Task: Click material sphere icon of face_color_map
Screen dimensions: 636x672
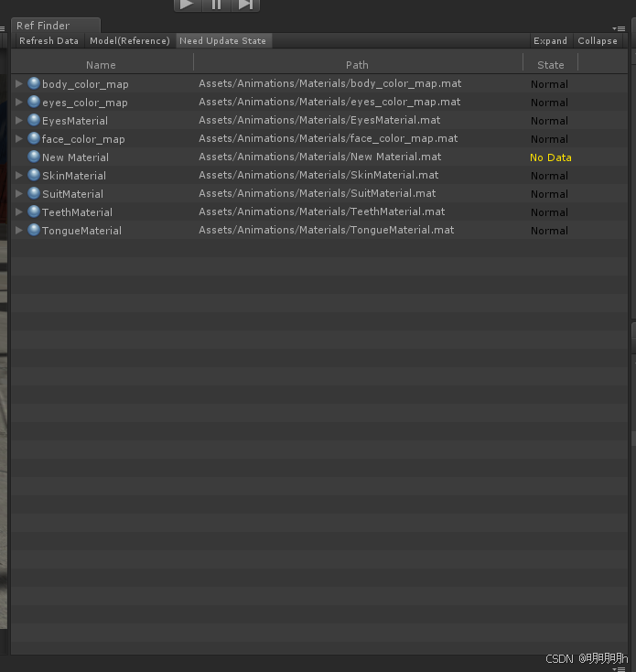Action: point(34,138)
